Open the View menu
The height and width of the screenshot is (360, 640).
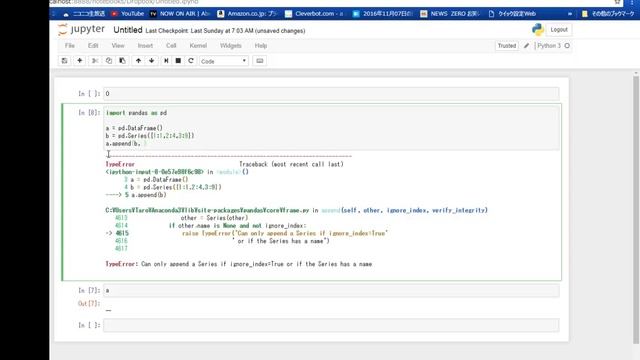118,46
